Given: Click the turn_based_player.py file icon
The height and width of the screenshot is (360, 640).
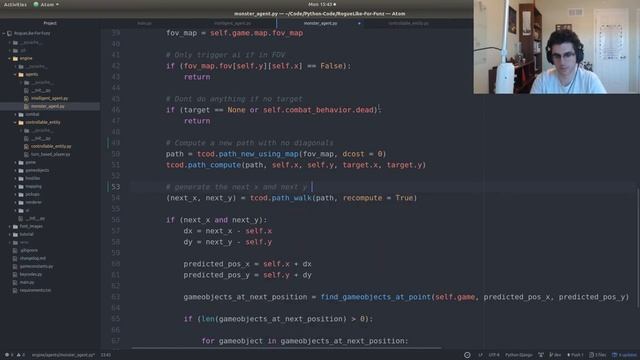Looking at the screenshot, I should pos(27,154).
